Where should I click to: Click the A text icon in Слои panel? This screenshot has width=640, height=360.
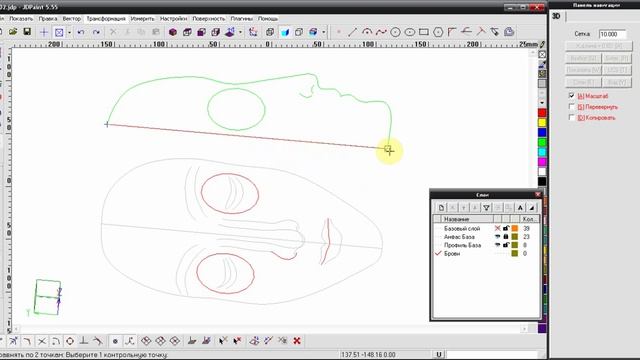[520, 208]
